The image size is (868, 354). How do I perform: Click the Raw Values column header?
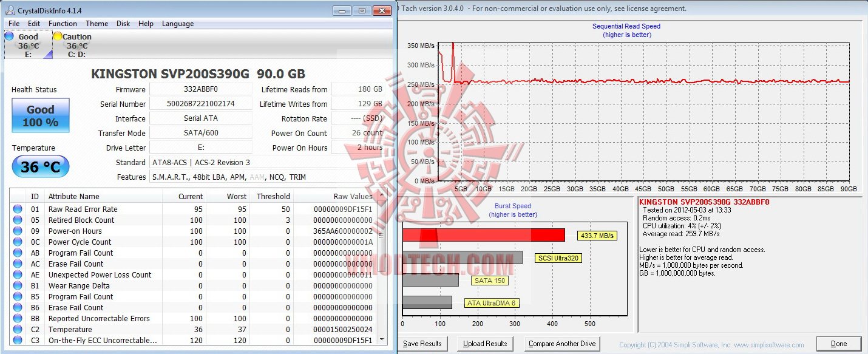point(353,196)
